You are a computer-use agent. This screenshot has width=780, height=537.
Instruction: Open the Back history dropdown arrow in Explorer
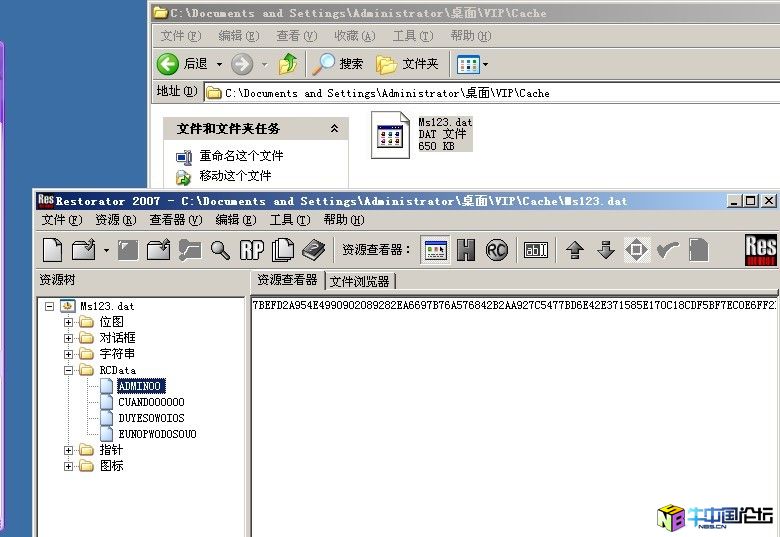click(x=219, y=65)
